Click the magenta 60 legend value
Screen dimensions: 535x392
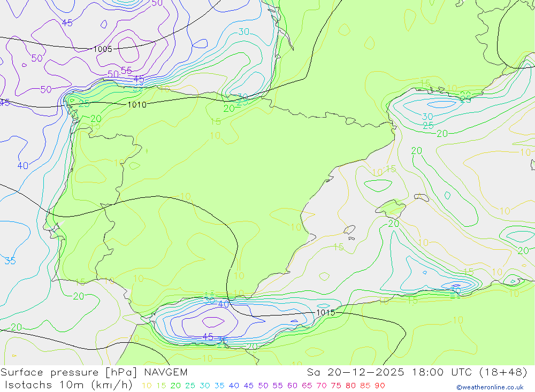point(293,386)
